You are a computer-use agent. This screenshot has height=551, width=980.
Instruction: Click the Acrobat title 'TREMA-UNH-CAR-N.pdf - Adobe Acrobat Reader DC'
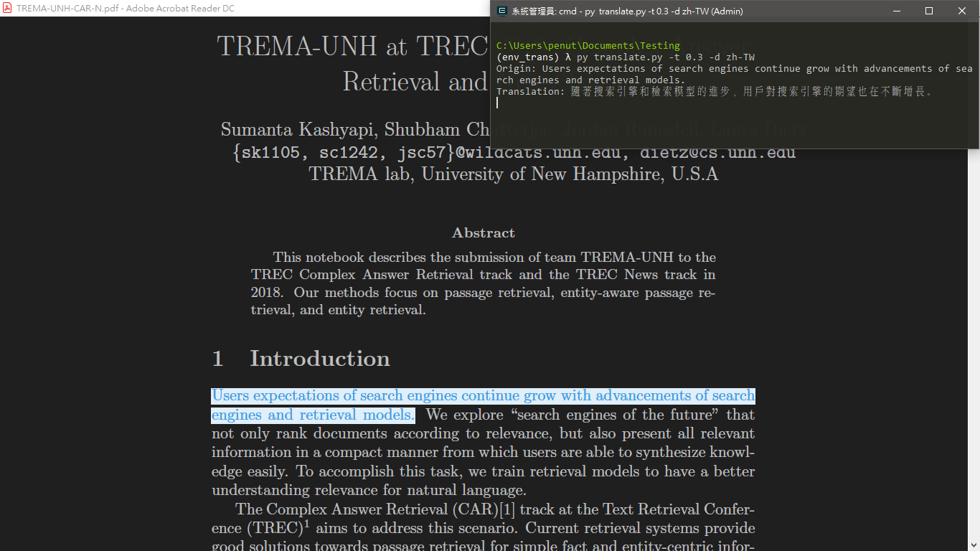[x=126, y=9]
